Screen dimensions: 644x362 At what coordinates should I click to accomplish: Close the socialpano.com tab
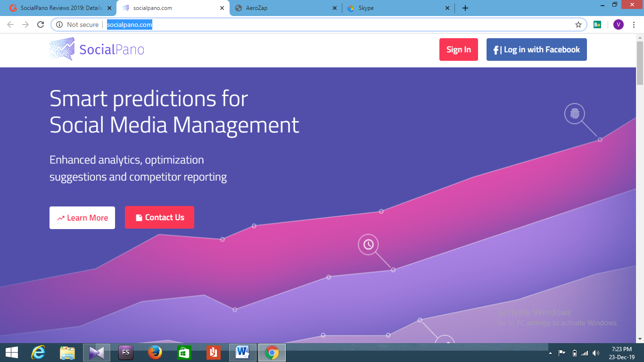tap(222, 8)
